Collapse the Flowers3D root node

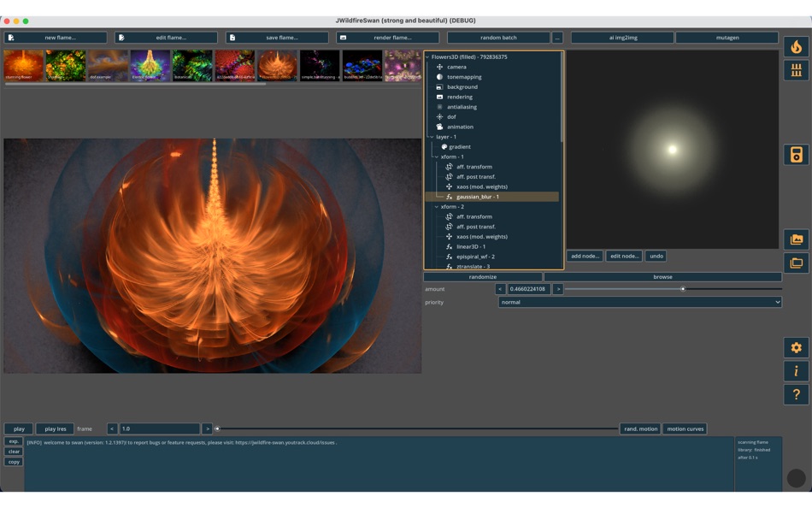[x=426, y=56]
